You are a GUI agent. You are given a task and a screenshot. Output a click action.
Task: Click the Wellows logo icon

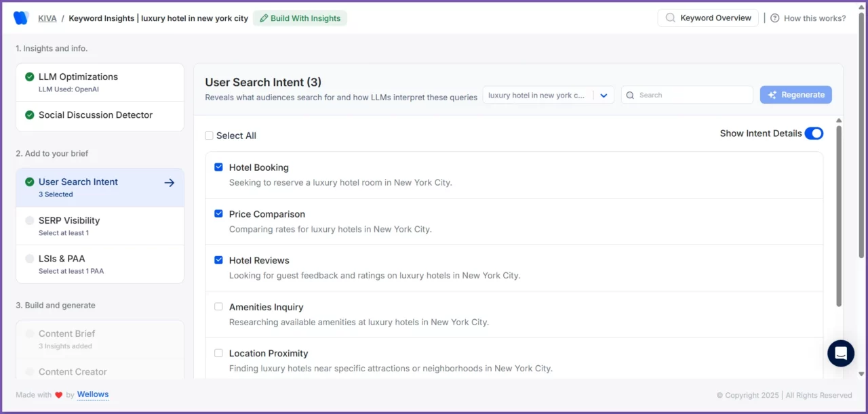click(21, 18)
